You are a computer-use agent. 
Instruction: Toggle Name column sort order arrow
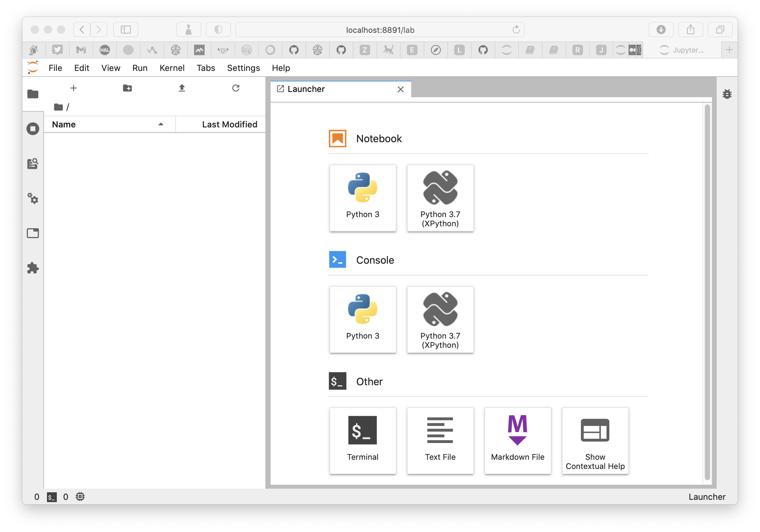161,124
